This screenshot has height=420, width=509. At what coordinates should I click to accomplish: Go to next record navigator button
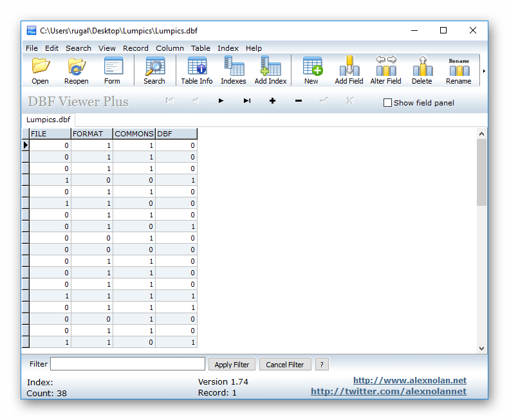(221, 100)
